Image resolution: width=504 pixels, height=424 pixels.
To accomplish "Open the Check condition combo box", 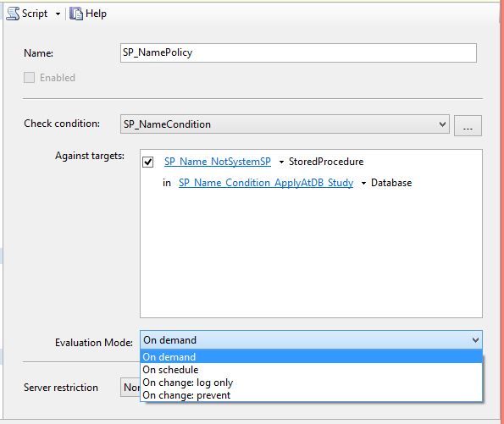I will (x=285, y=124).
